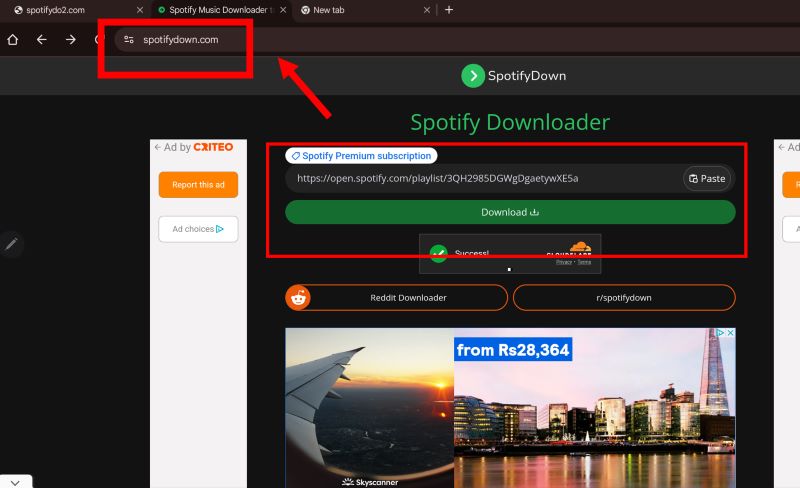
Task: Click the Cloudflare Privacy link
Action: coord(564,262)
